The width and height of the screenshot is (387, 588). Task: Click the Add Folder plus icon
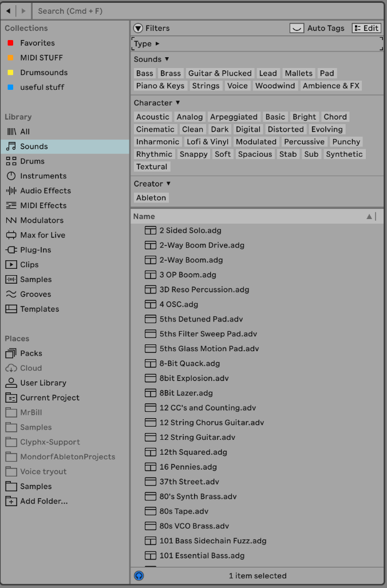(11, 501)
